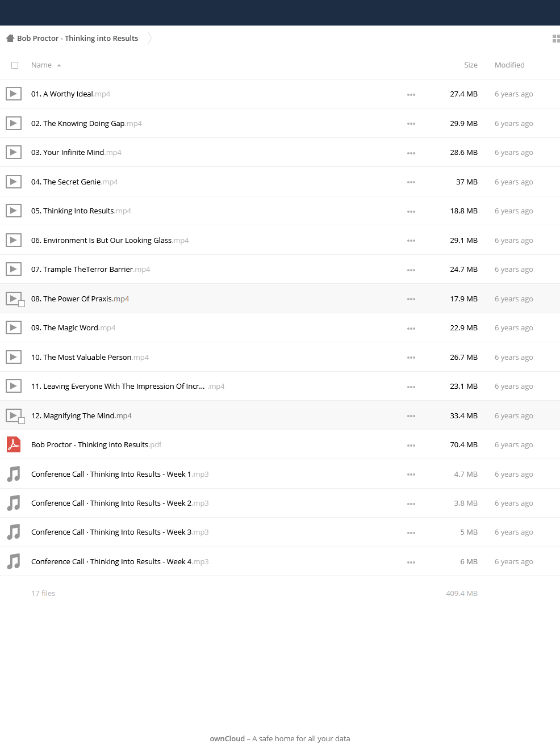Click the video icon for 01. A Worthy Ideal
The image size is (560, 756).
tap(14, 94)
